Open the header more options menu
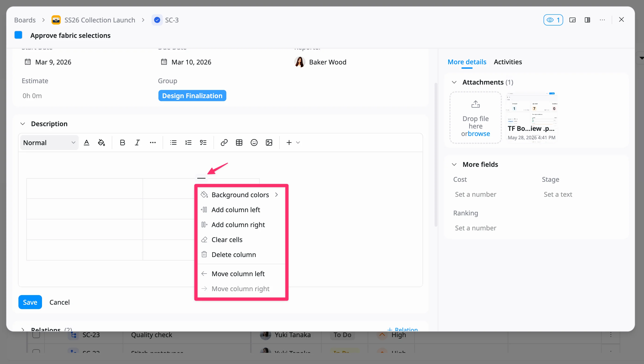The image size is (644, 364). tap(602, 20)
